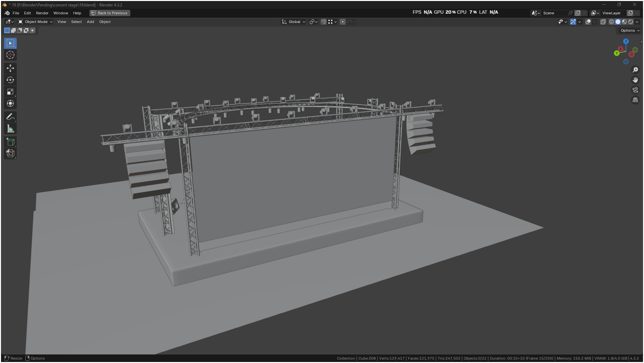This screenshot has height=363, width=644.
Task: Pick the Annotate pencil tool
Action: point(10,117)
